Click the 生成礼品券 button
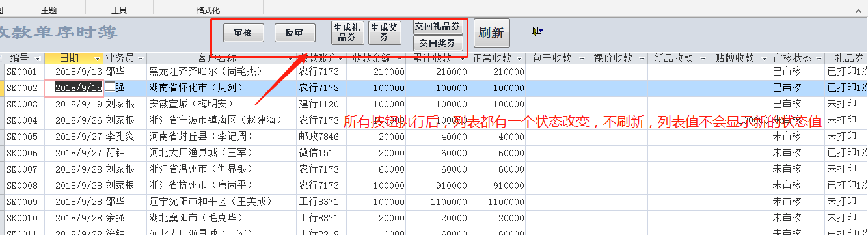The height and width of the screenshot is (235, 868). [347, 33]
